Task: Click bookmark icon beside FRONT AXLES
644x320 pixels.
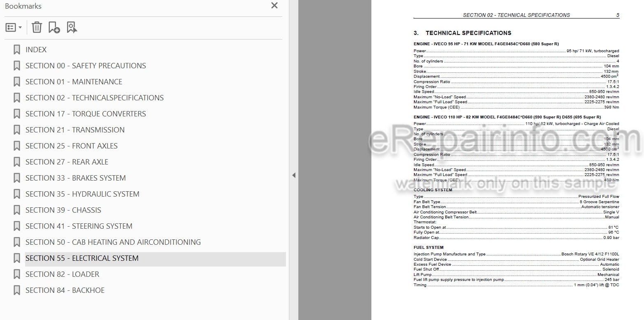Action: click(17, 146)
